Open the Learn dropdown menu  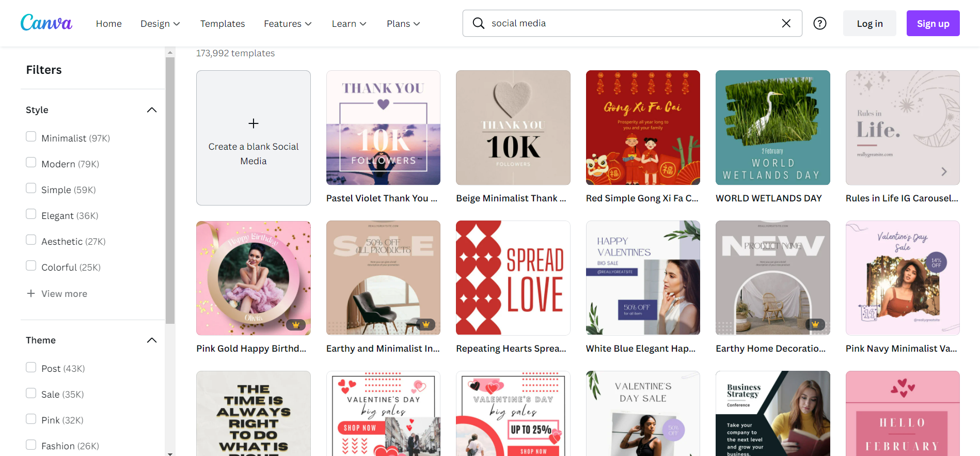(x=349, y=24)
